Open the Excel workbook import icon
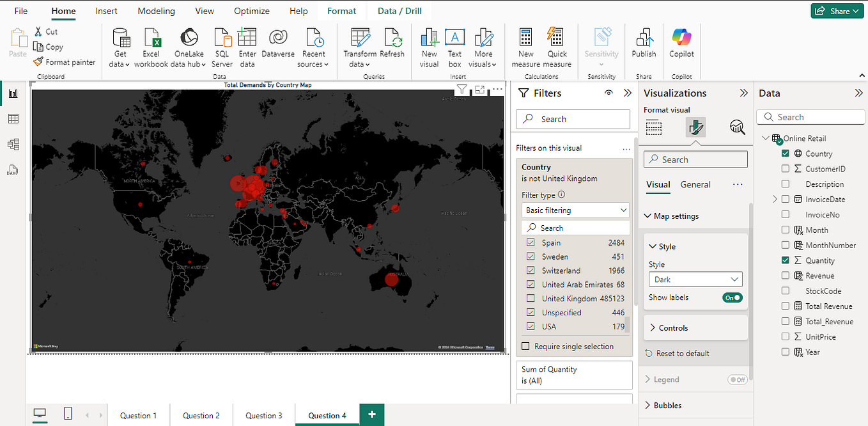 pos(151,39)
